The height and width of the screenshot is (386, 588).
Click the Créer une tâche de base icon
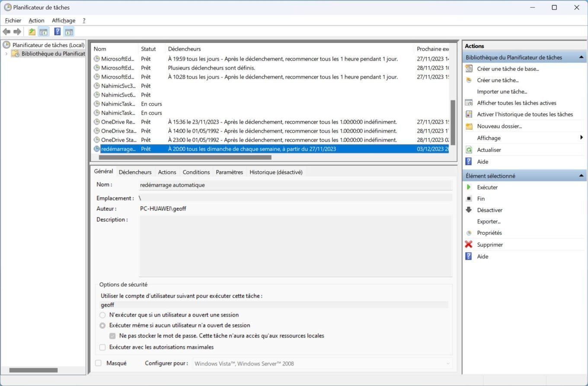coord(469,68)
